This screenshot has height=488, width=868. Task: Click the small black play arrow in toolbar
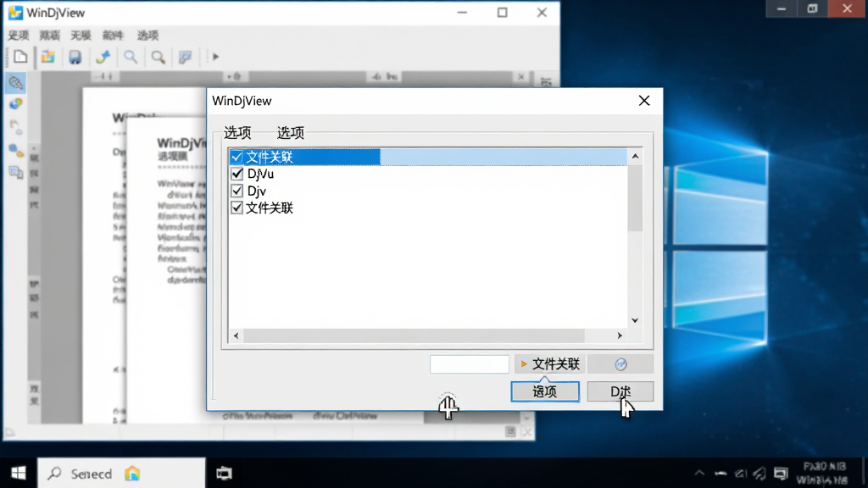pyautogui.click(x=216, y=57)
